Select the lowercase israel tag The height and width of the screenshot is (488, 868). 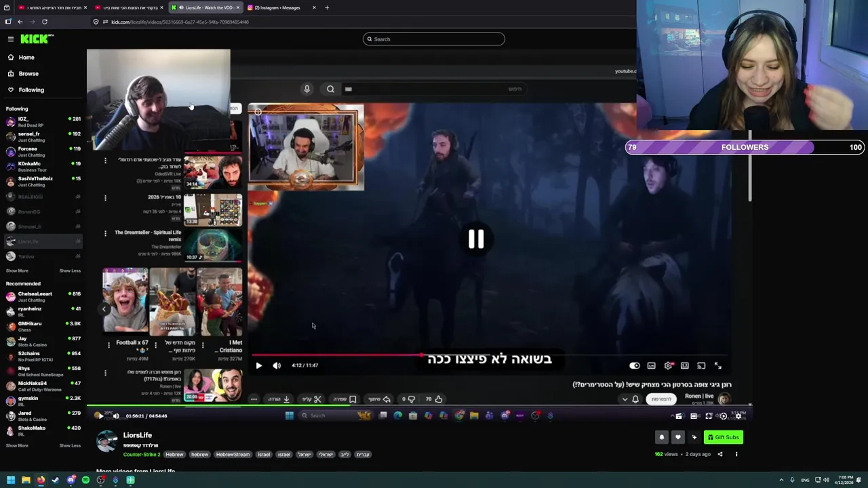coord(283,455)
